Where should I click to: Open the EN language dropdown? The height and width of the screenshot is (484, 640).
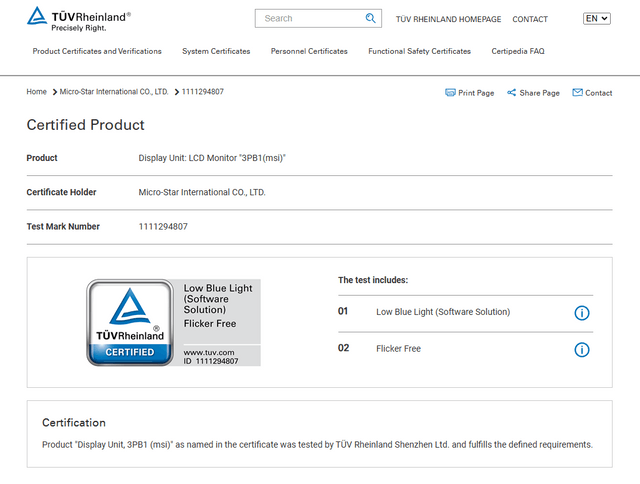coord(597,18)
